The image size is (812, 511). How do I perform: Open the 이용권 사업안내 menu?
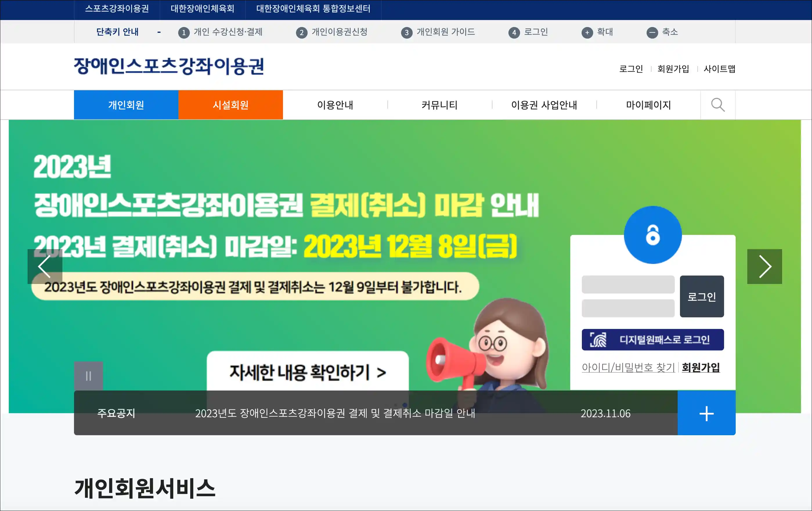[x=544, y=105]
